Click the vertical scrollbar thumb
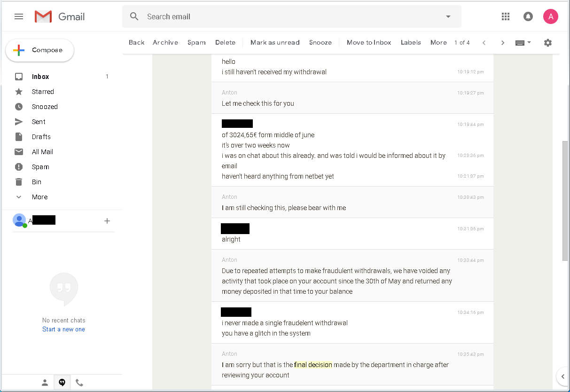The width and height of the screenshot is (570, 392). coord(565,200)
